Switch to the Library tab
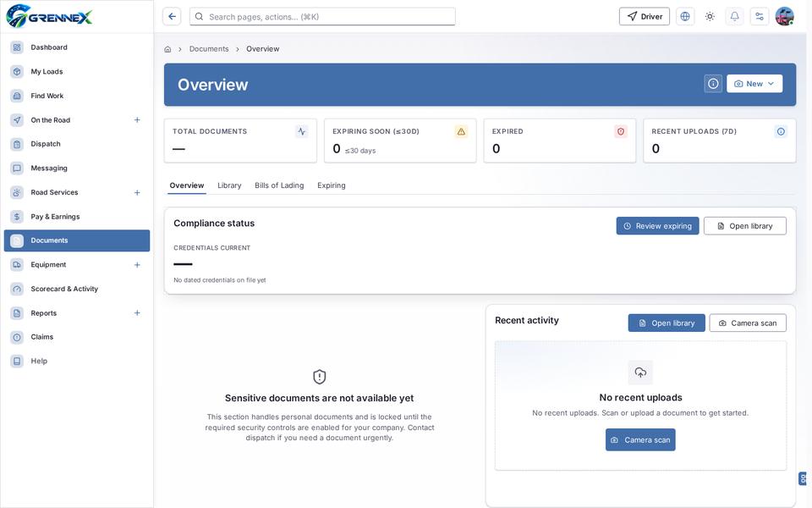812x508 pixels. (229, 185)
